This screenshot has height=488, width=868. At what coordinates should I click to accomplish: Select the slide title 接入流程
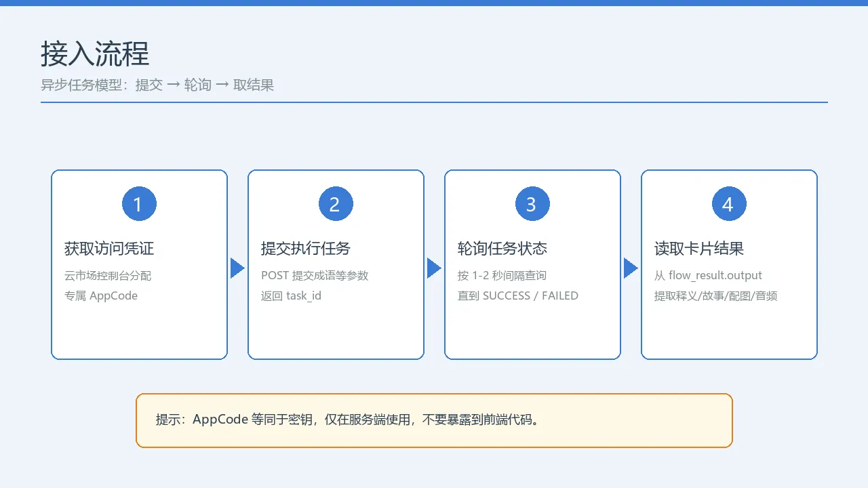(x=95, y=54)
